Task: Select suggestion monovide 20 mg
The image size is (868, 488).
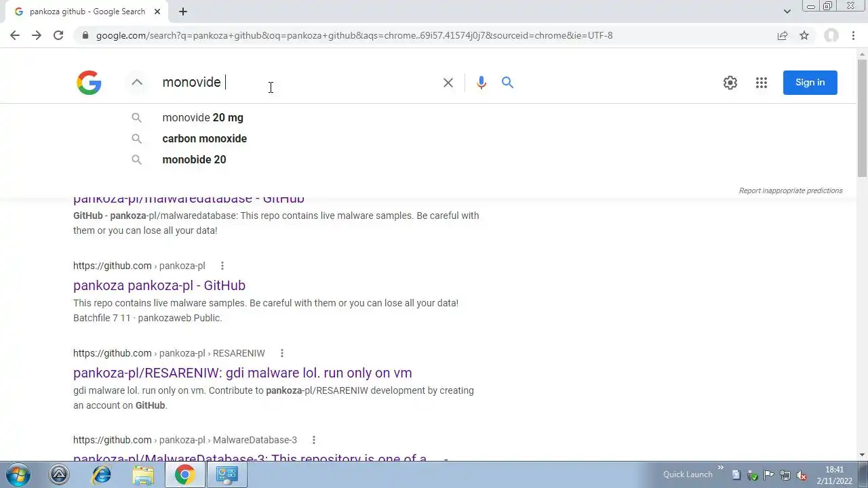Action: [203, 117]
